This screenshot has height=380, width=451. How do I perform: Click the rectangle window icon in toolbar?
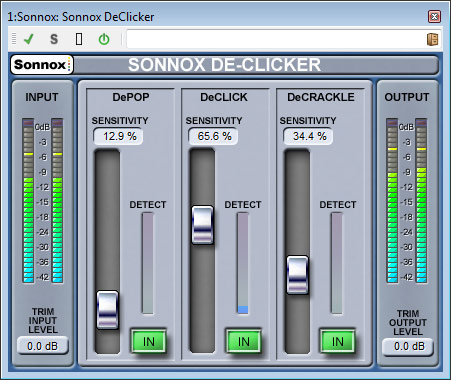coord(79,39)
